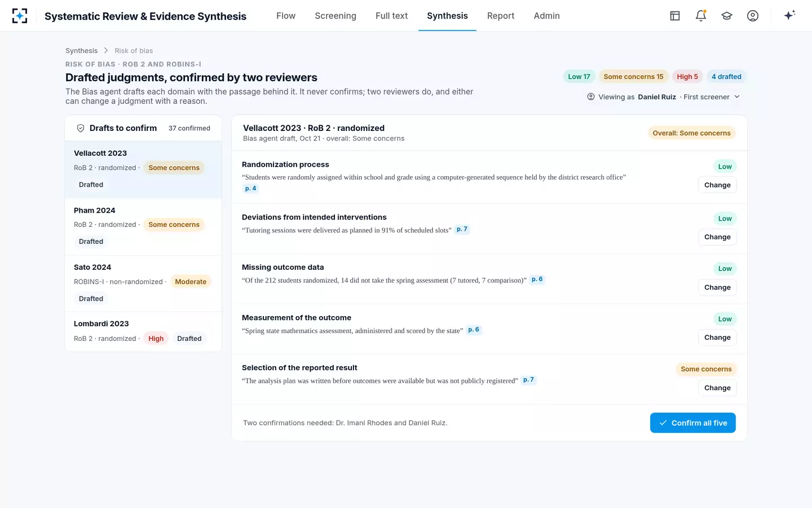Open the Full text tab
This screenshot has height=508, width=812.
pyautogui.click(x=391, y=16)
